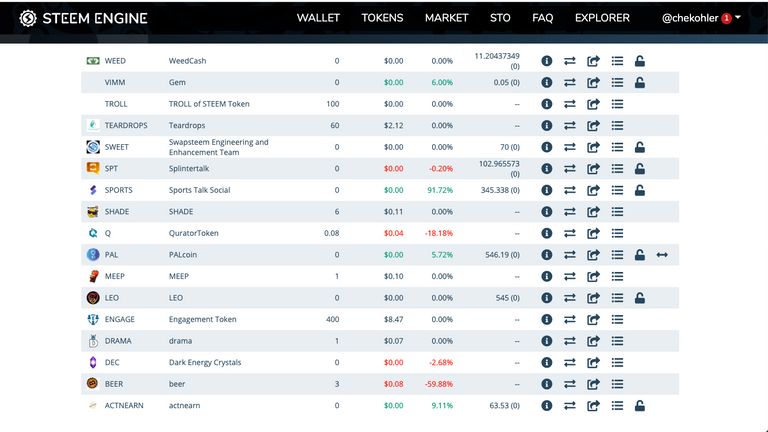This screenshot has height=432, width=768.
Task: Click the red notification badge
Action: [x=726, y=18]
